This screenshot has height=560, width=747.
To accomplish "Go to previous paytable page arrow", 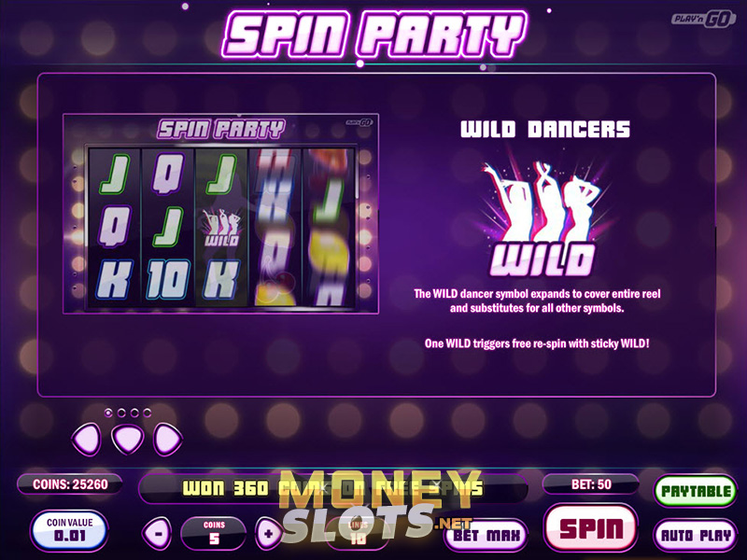I will point(87,439).
